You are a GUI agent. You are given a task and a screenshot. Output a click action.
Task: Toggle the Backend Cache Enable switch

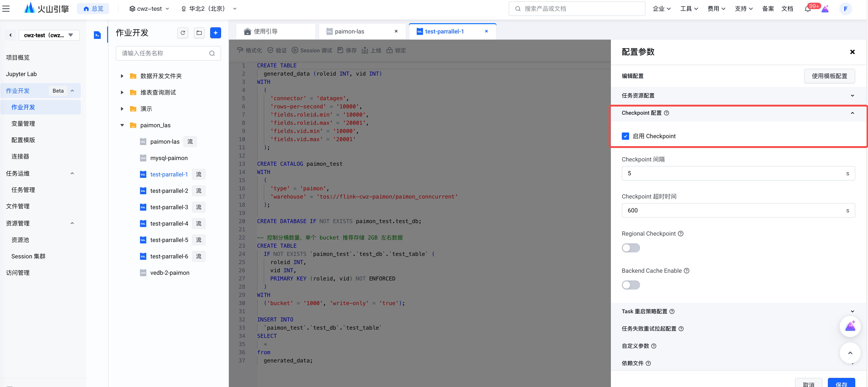pyautogui.click(x=631, y=285)
